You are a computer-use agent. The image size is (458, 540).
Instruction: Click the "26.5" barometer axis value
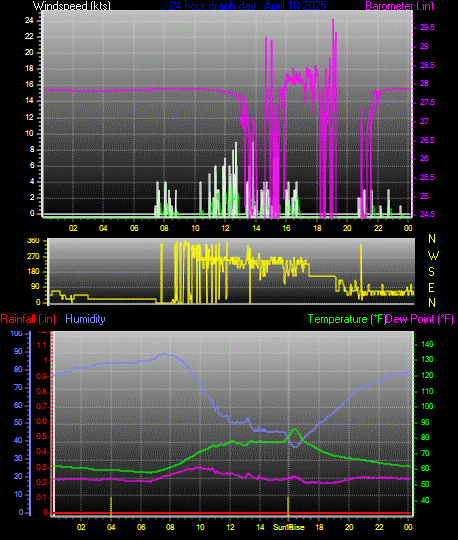427,140
